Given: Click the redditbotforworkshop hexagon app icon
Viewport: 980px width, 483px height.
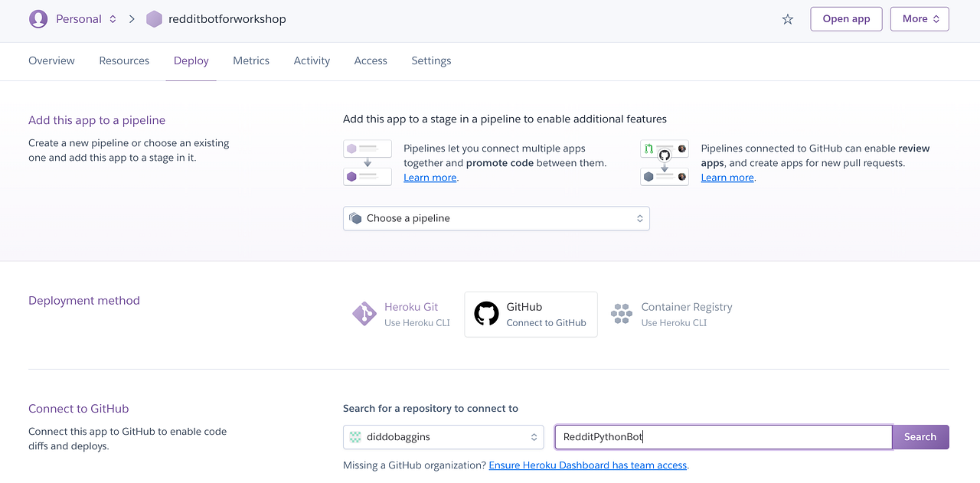Looking at the screenshot, I should (x=154, y=19).
